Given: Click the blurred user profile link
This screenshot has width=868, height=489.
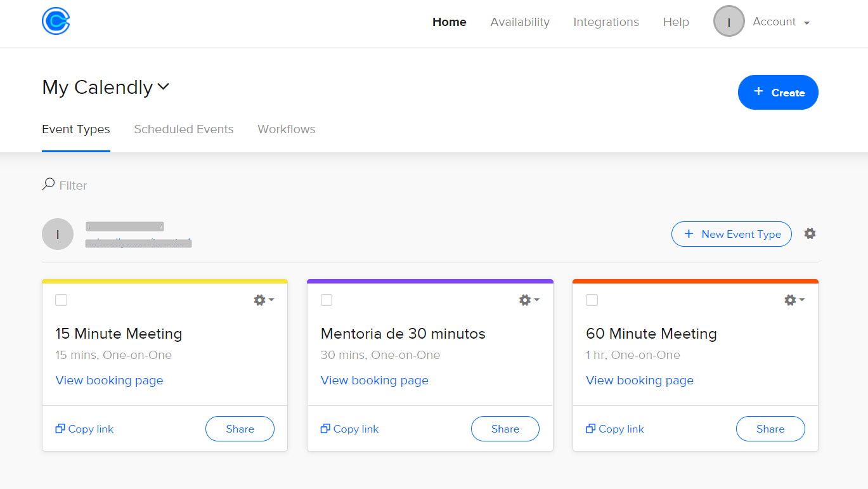Looking at the screenshot, I should [x=139, y=243].
